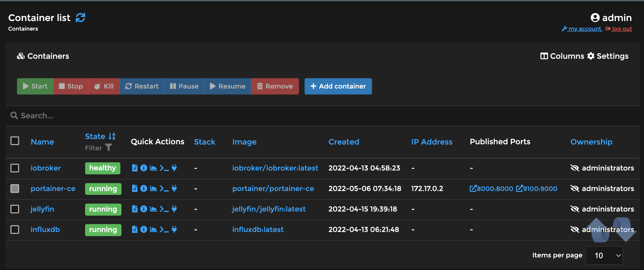
Task: Attach to portainer-ce container
Action: click(174, 188)
